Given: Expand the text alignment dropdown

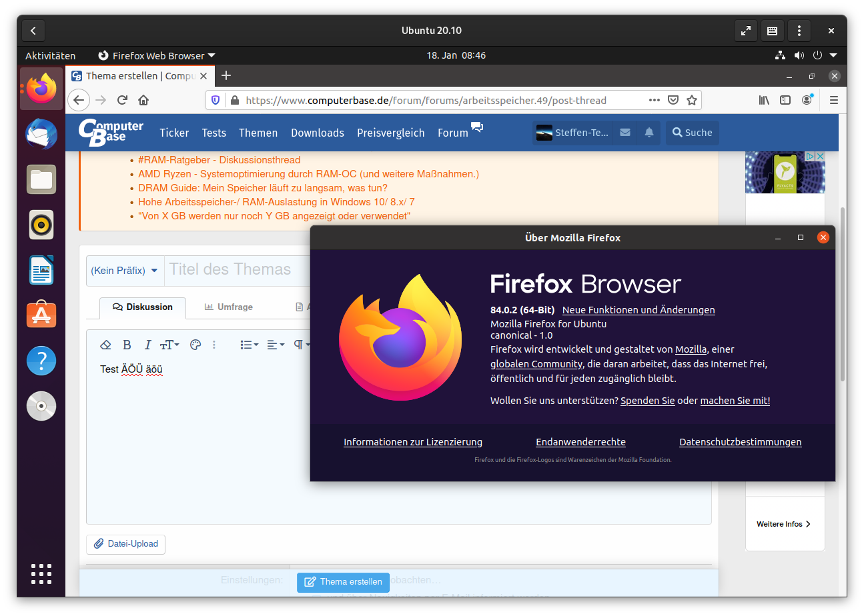Looking at the screenshot, I should pyautogui.click(x=276, y=345).
